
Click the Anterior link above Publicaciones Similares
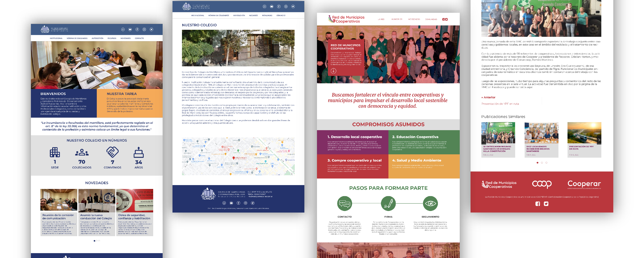[x=488, y=97]
